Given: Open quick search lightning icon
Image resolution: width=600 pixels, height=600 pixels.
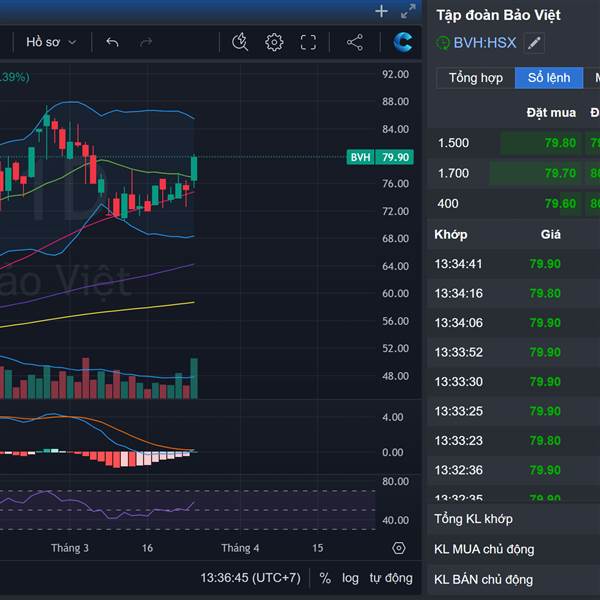Looking at the screenshot, I should (x=240, y=42).
